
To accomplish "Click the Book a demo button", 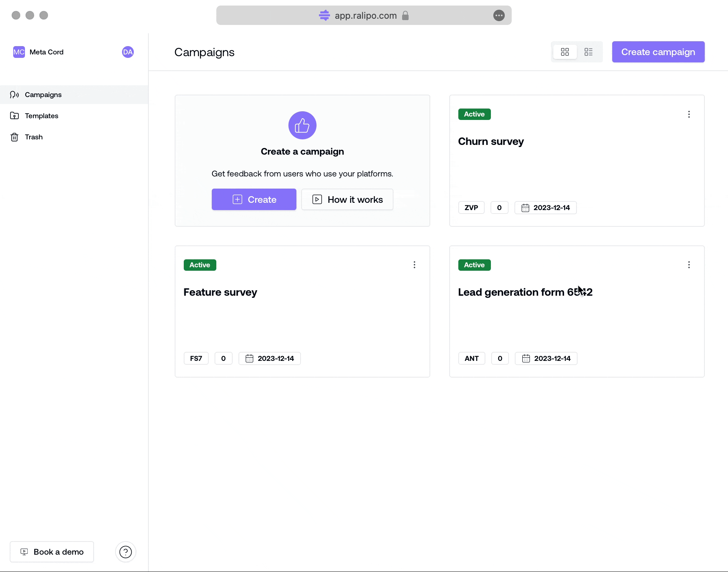I will click(52, 552).
